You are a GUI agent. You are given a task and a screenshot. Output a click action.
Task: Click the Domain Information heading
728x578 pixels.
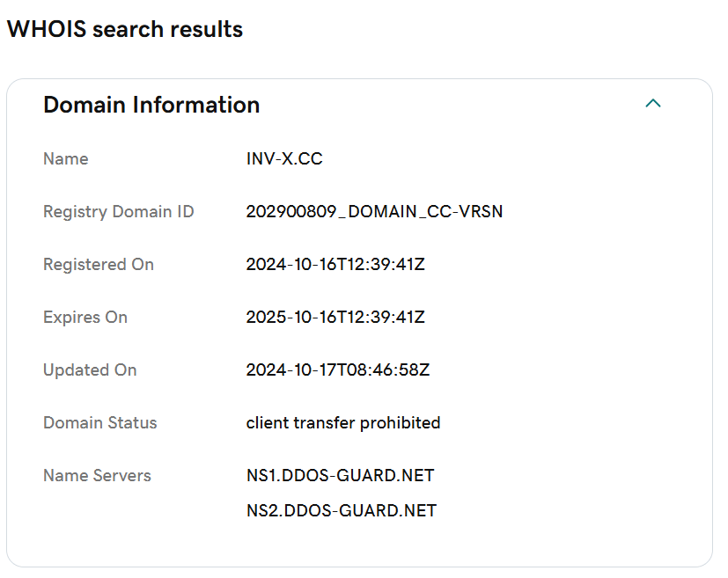click(x=151, y=105)
